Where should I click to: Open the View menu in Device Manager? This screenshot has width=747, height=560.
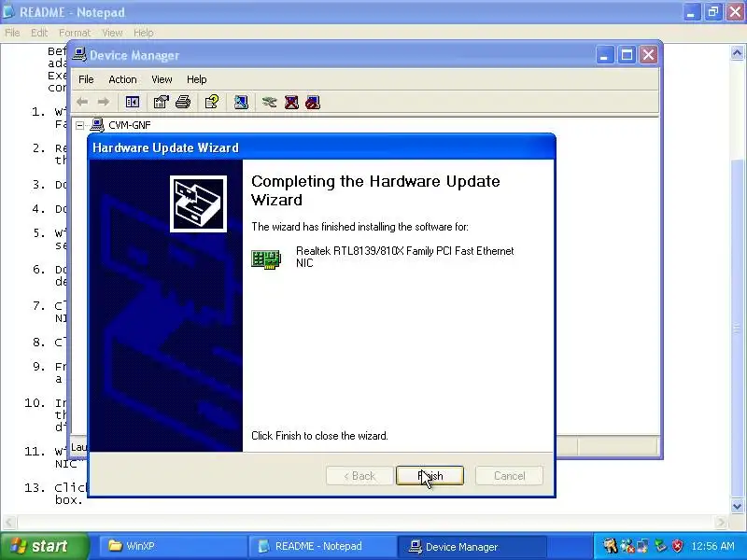tap(162, 79)
